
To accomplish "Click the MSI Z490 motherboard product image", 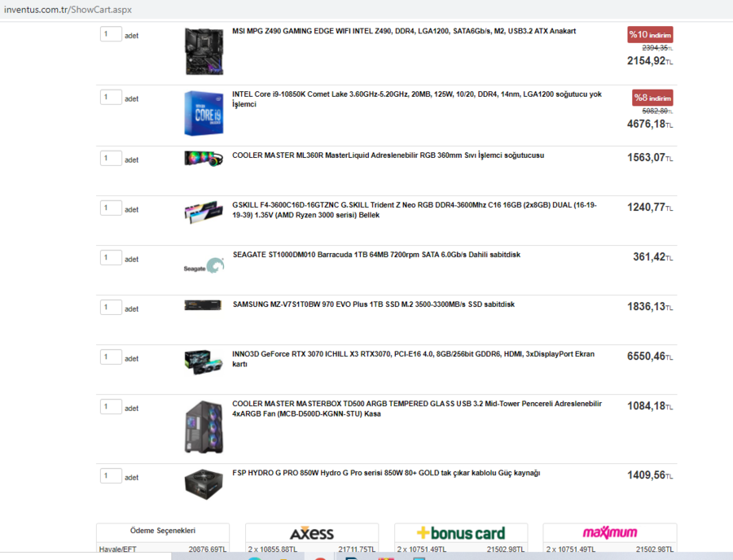I will pyautogui.click(x=204, y=51).
